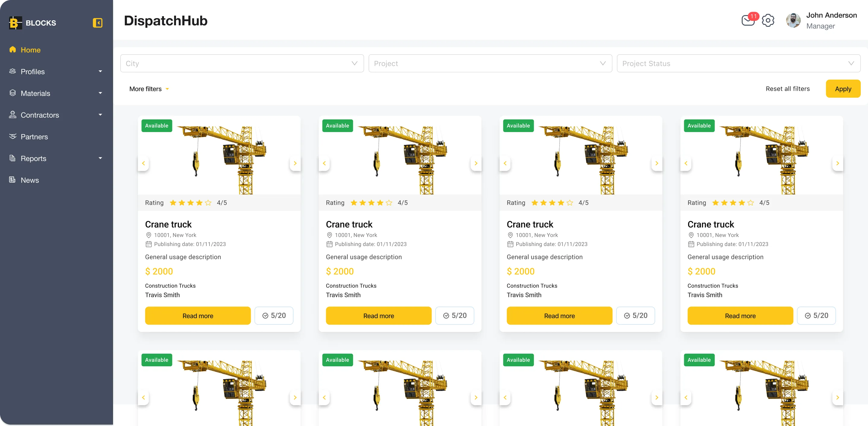Viewport: 868px width, 426px height.
Task: Click the Reports document icon in sidebar
Action: (x=12, y=158)
